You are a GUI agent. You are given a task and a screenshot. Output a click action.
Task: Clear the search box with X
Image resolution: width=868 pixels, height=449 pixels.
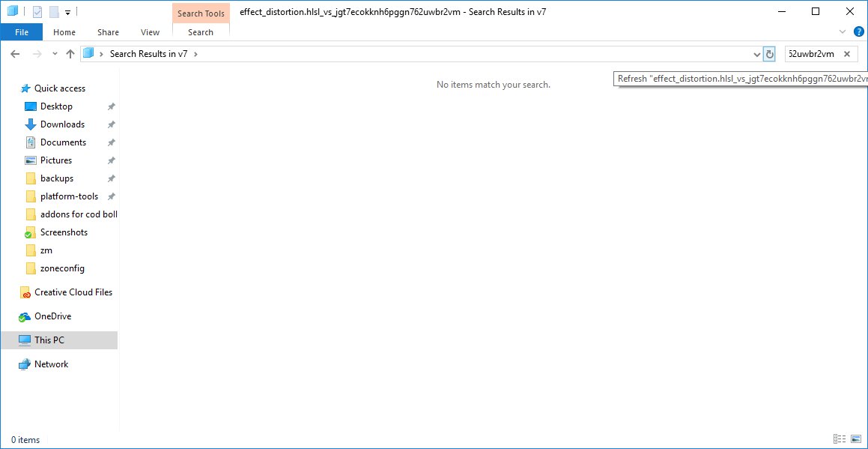pyautogui.click(x=846, y=54)
